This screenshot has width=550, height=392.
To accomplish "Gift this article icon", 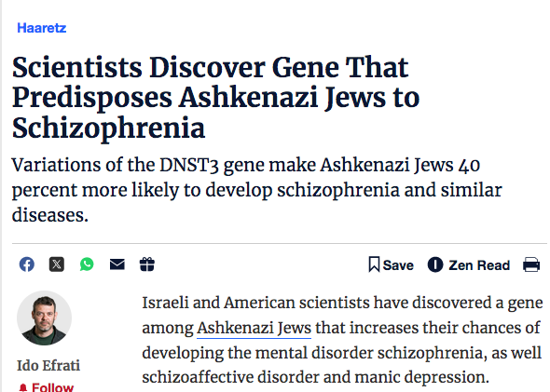I will click(147, 264).
